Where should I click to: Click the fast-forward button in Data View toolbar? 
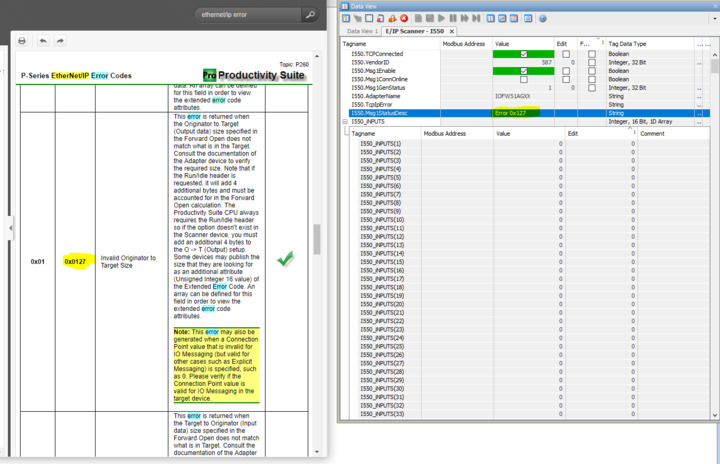[465, 18]
